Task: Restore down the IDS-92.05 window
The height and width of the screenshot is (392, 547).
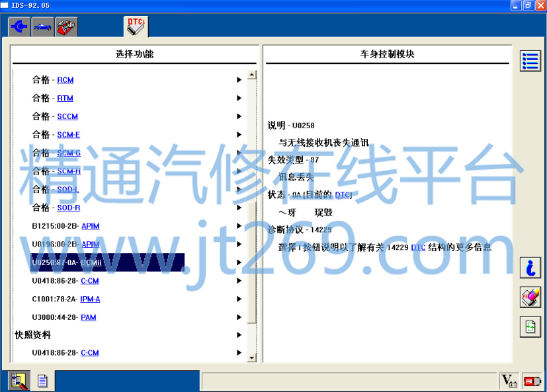Action: coord(528,5)
